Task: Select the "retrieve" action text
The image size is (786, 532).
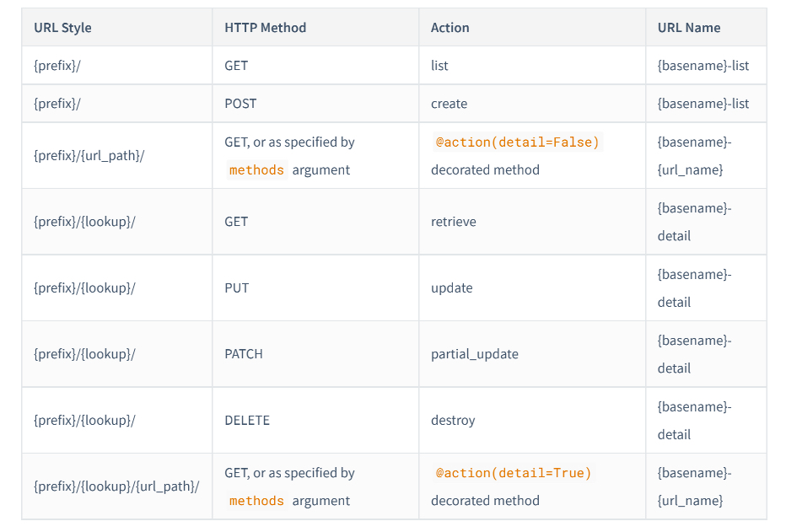Action: tap(453, 222)
